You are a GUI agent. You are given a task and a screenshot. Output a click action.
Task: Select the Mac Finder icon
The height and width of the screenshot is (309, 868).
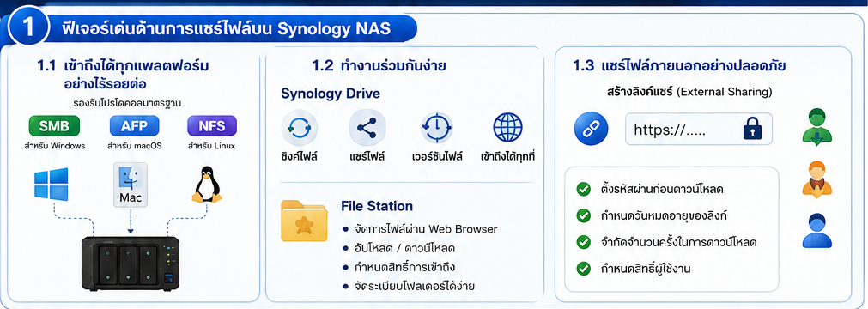tap(131, 185)
